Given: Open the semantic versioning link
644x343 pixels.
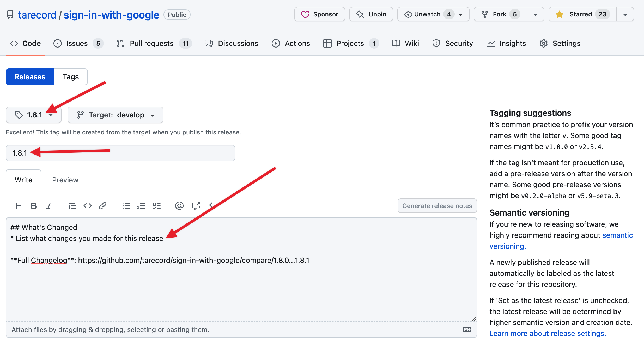Looking at the screenshot, I should pyautogui.click(x=617, y=235).
